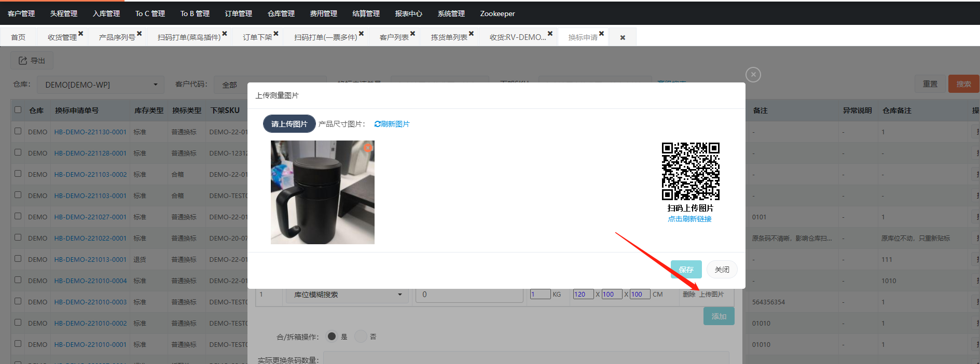Click the 重置 reset button
This screenshot has width=980, height=364.
(x=930, y=84)
